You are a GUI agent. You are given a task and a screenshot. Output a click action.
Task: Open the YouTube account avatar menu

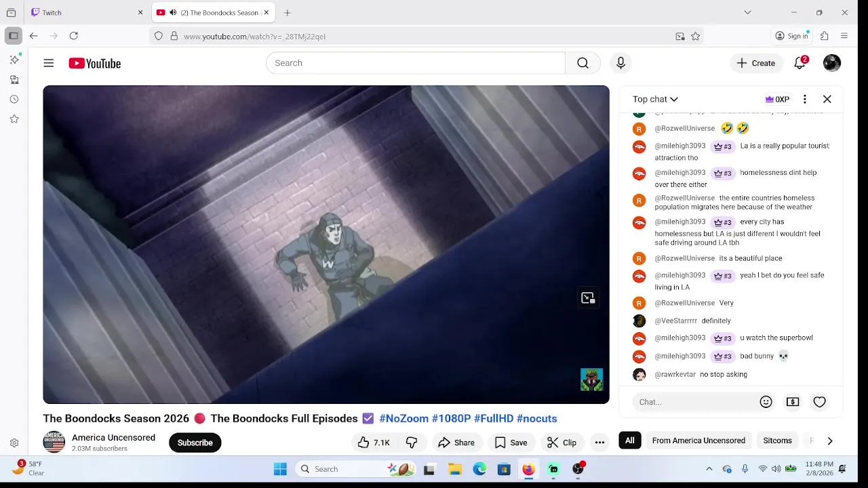[832, 63]
